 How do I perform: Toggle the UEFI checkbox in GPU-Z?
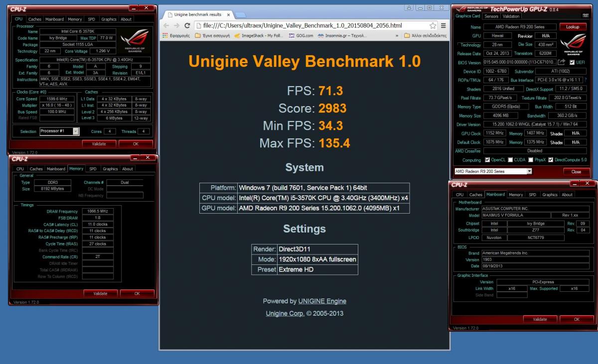[572, 62]
